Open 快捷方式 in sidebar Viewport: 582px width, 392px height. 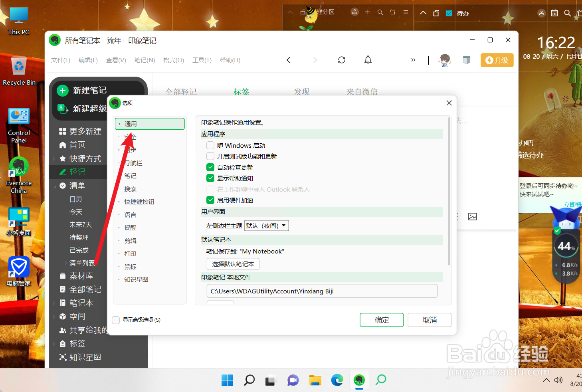[x=80, y=158]
